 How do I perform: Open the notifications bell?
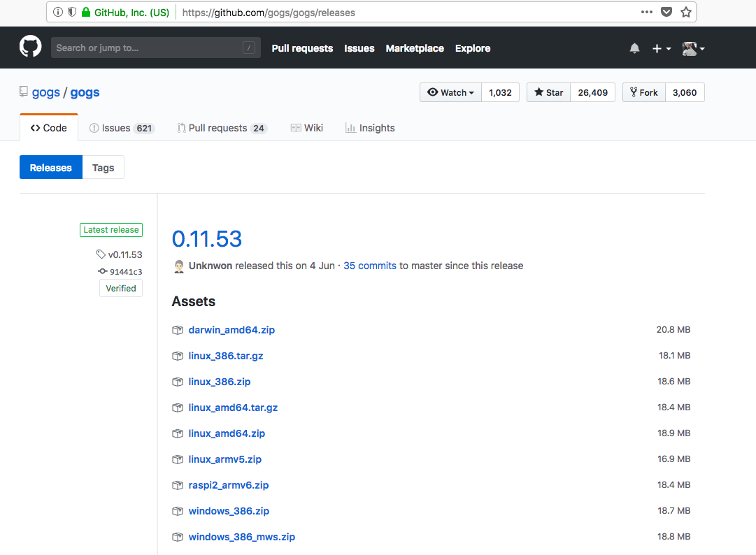tap(634, 48)
